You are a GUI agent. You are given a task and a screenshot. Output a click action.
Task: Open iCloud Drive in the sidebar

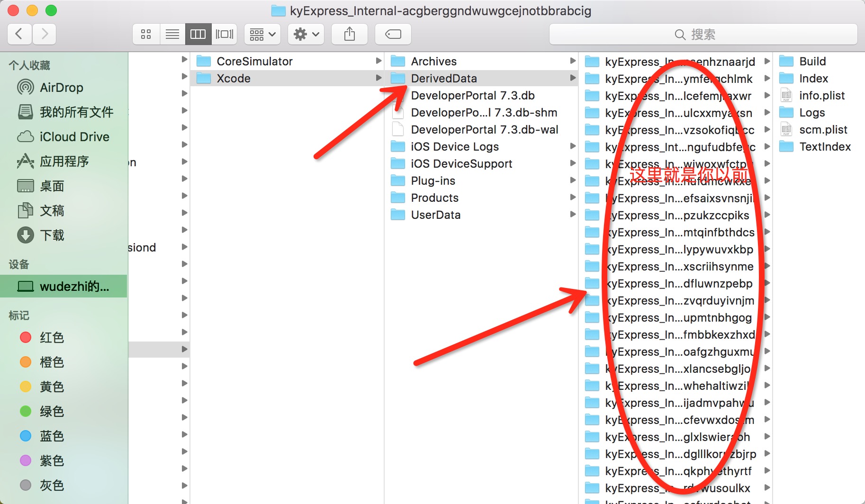(x=63, y=137)
